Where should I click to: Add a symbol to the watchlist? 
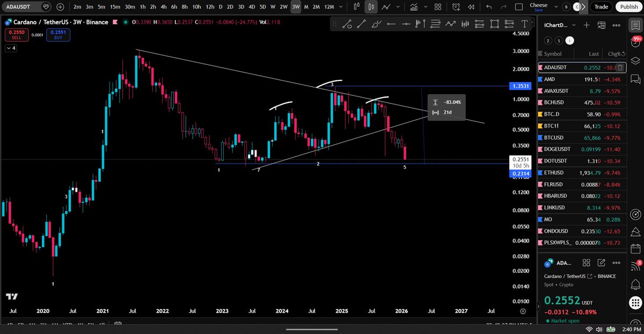[x=587, y=25]
